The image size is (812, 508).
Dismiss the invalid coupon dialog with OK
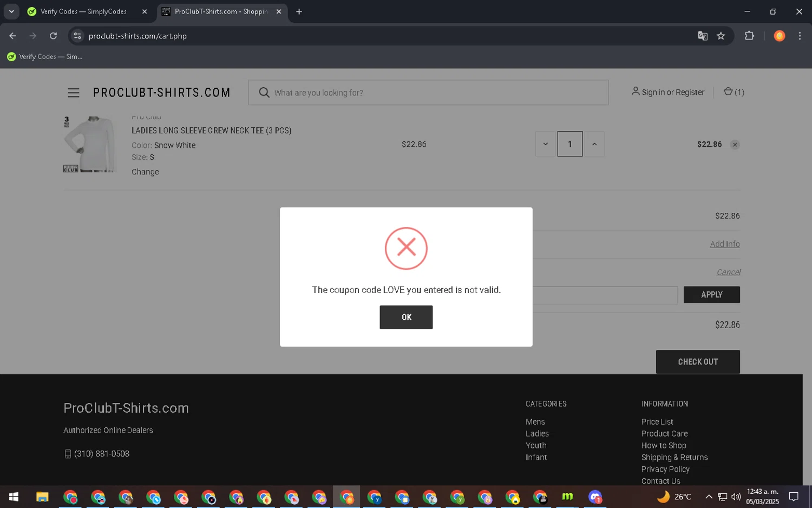tap(406, 317)
